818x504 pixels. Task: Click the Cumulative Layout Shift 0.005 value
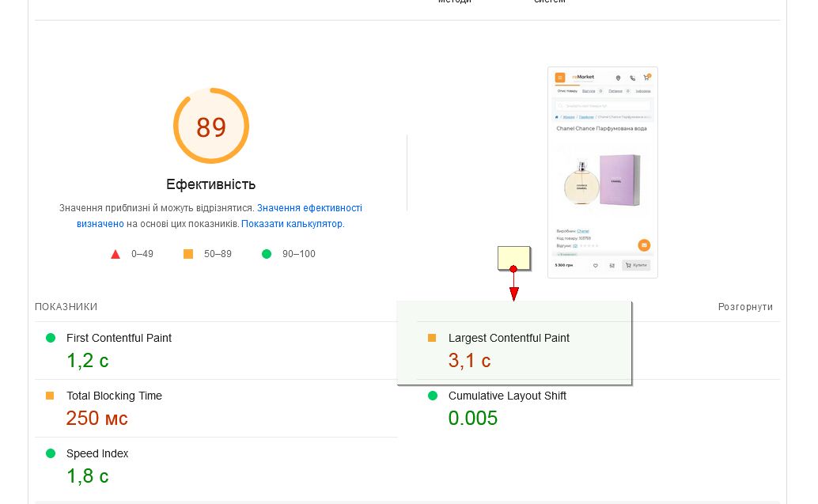473,418
